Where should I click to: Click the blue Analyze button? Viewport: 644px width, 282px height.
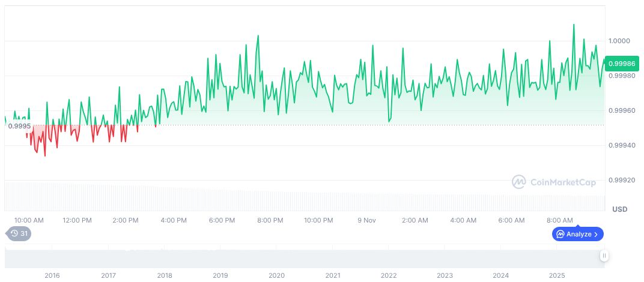[x=577, y=234]
